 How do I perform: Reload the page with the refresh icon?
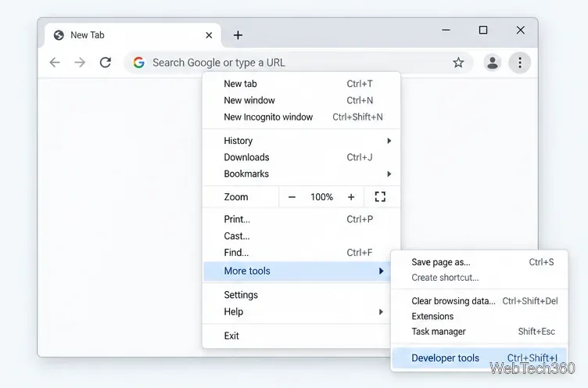pos(106,63)
